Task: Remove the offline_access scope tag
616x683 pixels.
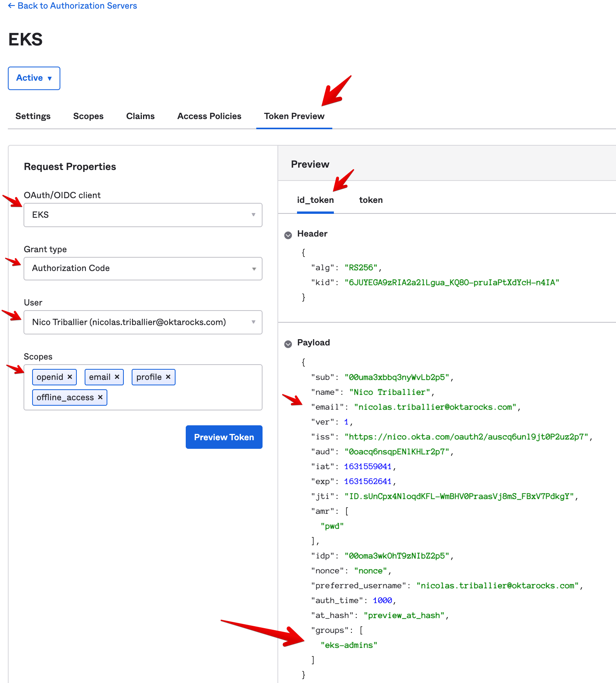Action: pyautogui.click(x=100, y=397)
